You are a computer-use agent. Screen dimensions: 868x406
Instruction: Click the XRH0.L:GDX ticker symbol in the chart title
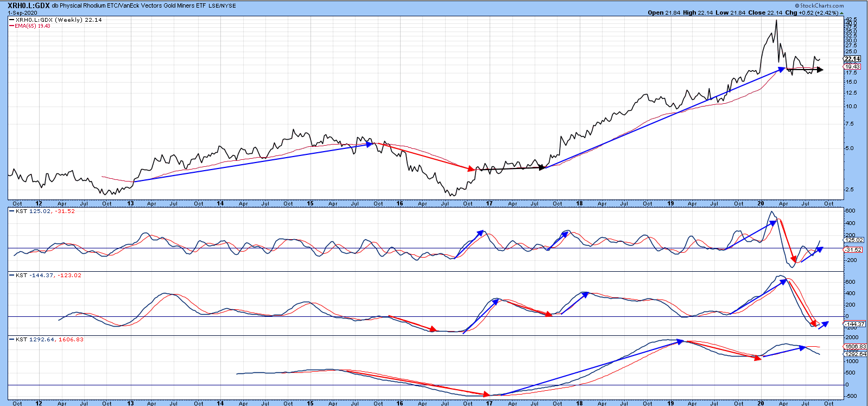coord(29,5)
